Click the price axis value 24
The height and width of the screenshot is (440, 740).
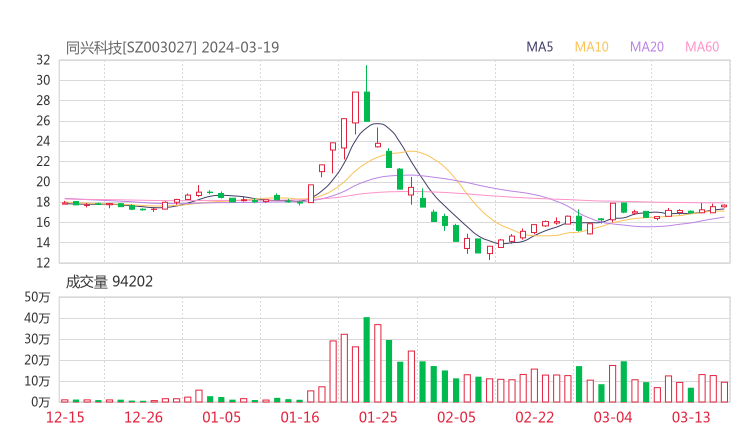[x=43, y=141]
